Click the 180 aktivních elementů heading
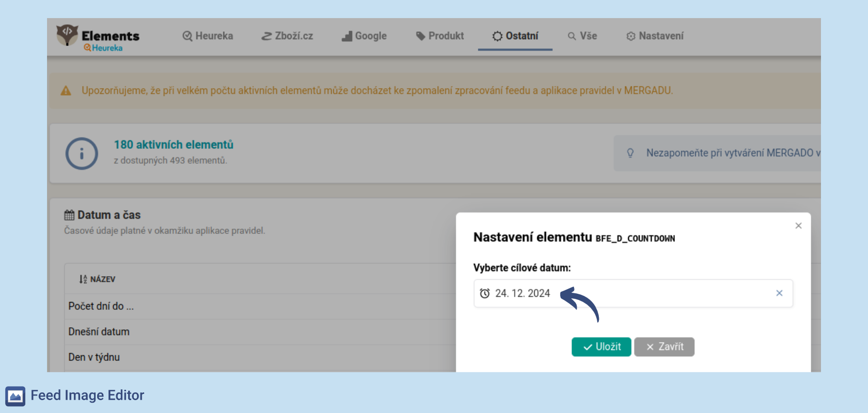Viewport: 868px width, 413px height. pos(174,145)
